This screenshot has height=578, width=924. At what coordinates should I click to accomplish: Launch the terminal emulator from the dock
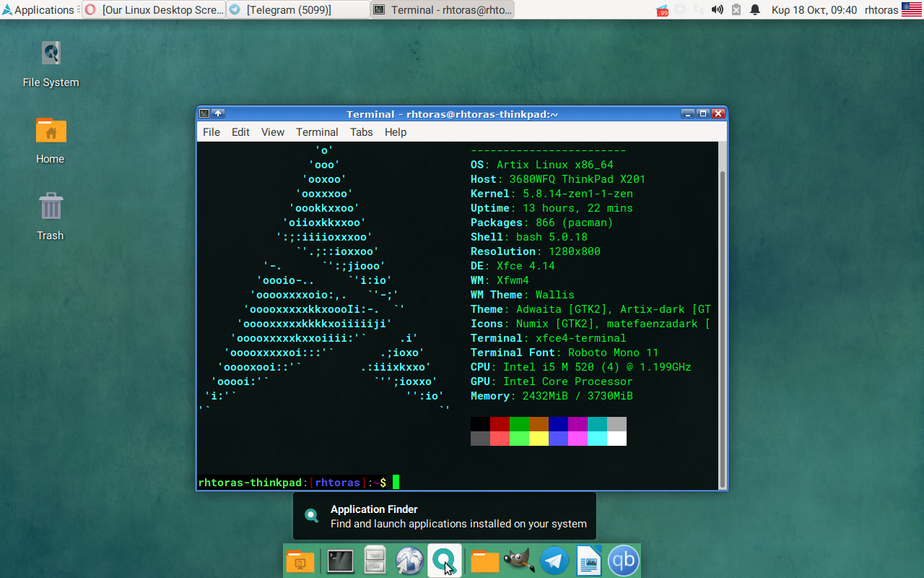click(340, 561)
